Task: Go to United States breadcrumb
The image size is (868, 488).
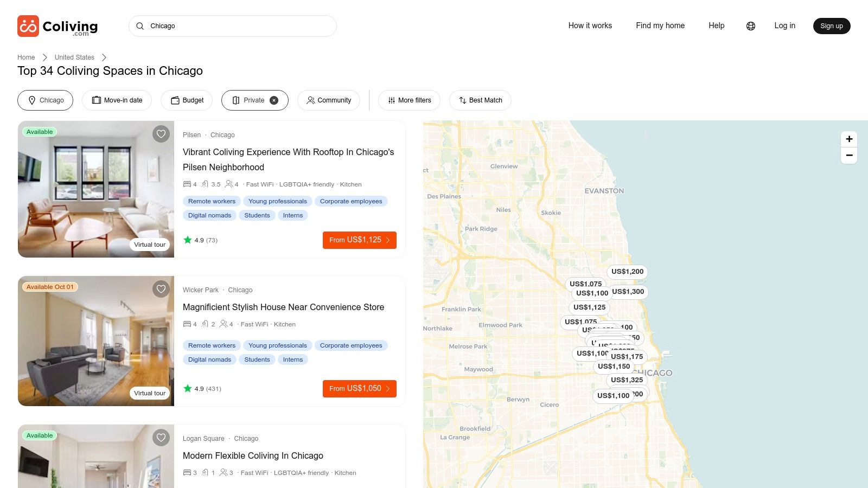Action: [x=74, y=57]
